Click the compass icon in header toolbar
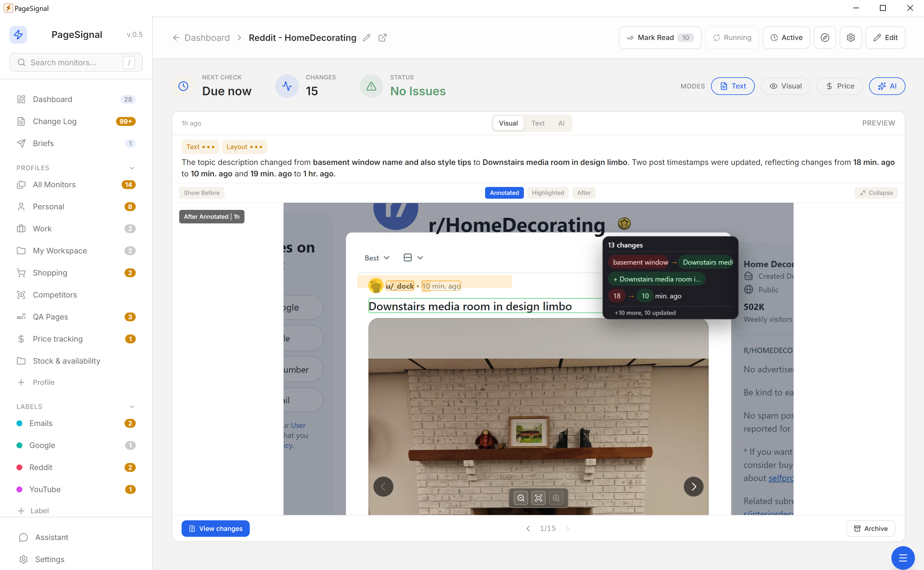The width and height of the screenshot is (924, 570). point(825,38)
